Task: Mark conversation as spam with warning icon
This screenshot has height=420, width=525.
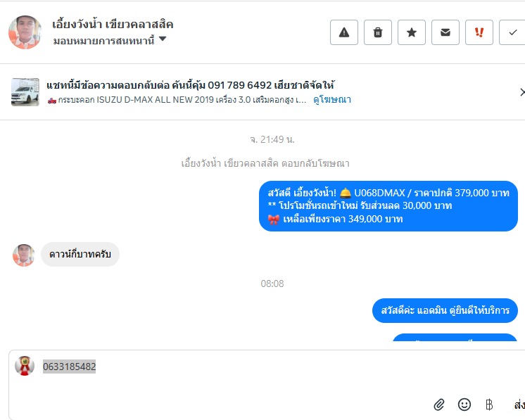Action: pyautogui.click(x=344, y=32)
